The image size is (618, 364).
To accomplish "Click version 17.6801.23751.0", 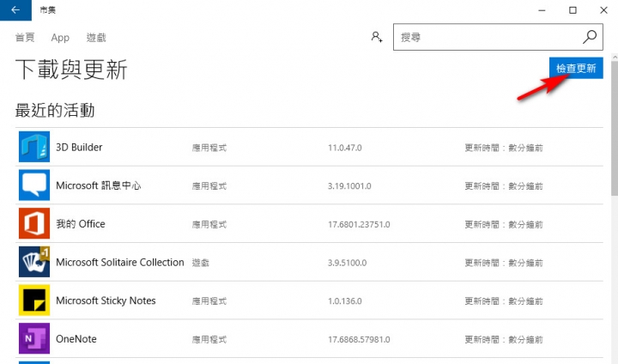I will click(x=359, y=224).
